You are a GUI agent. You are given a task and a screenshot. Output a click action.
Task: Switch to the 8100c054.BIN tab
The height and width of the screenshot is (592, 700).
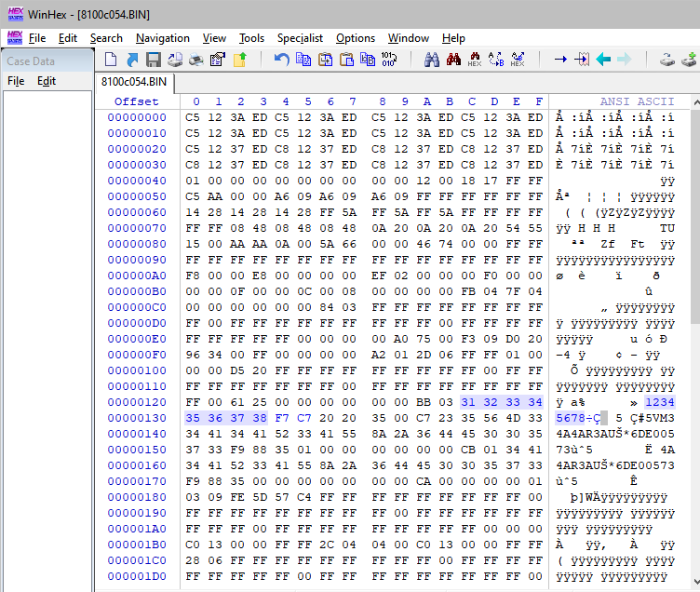coord(134,82)
